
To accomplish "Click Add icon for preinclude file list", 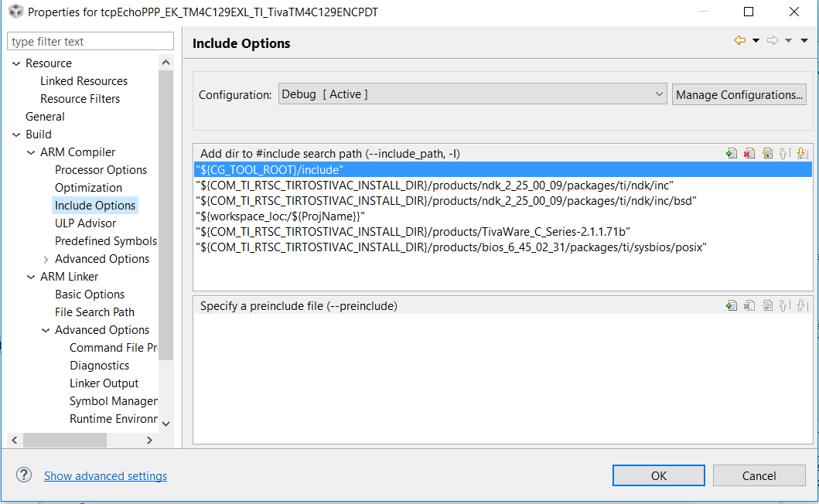I will coord(732,305).
